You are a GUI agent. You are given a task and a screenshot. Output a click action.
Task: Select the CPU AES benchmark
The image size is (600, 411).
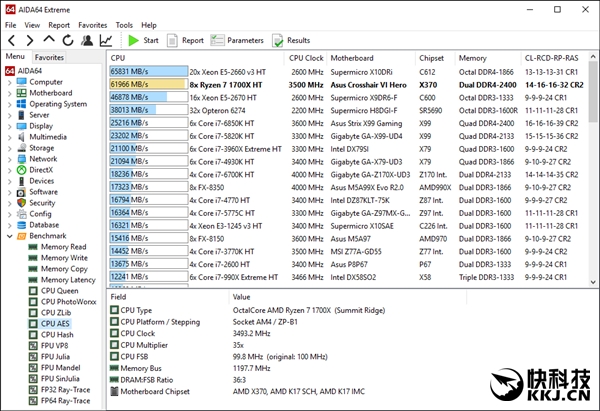(x=49, y=324)
